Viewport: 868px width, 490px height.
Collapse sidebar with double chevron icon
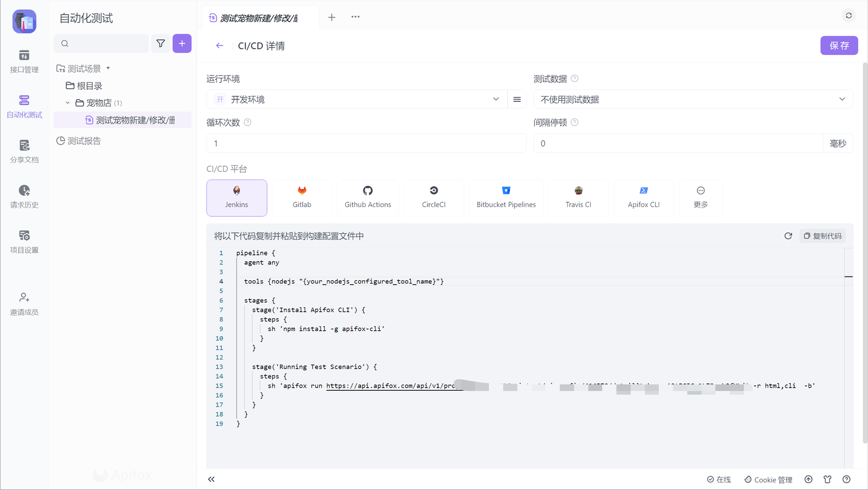(211, 479)
